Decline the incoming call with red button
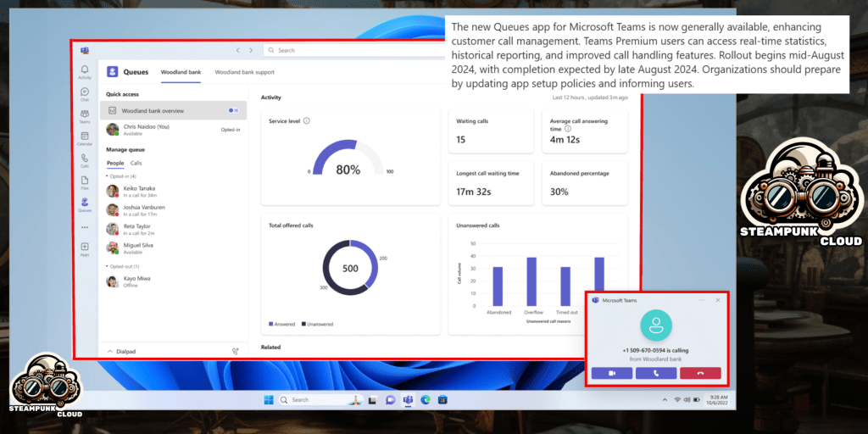Screen dimensions: 868x434 tap(700, 373)
